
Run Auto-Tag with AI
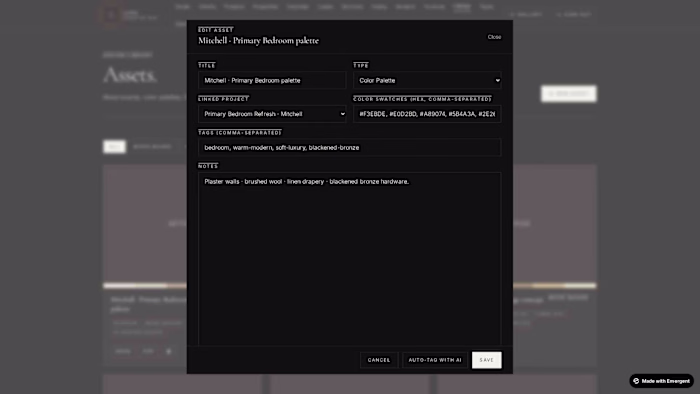pos(435,360)
